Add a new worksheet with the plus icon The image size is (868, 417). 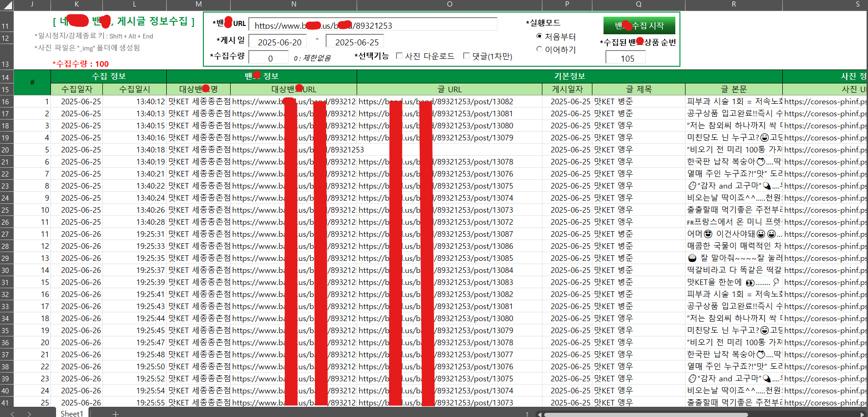point(116,414)
